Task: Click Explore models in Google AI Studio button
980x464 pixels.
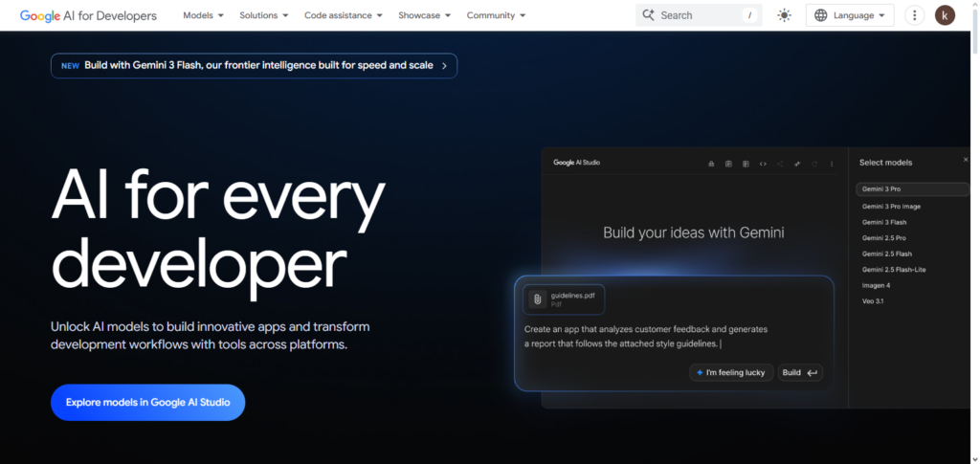Action: click(x=148, y=402)
